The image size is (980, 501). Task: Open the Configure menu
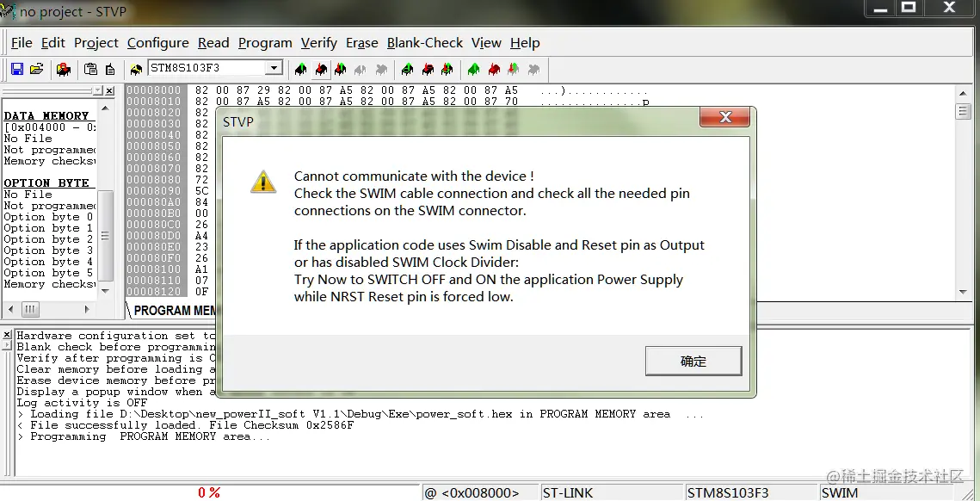[x=158, y=43]
